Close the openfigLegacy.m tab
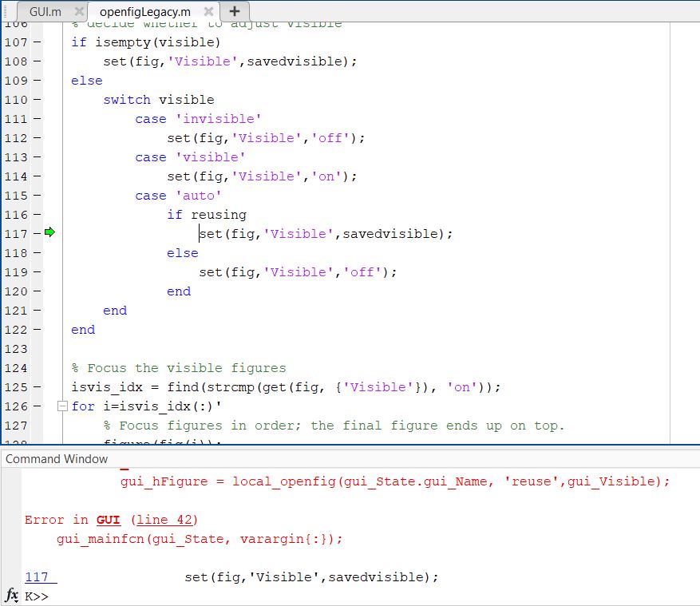The image size is (700, 606). tap(208, 11)
